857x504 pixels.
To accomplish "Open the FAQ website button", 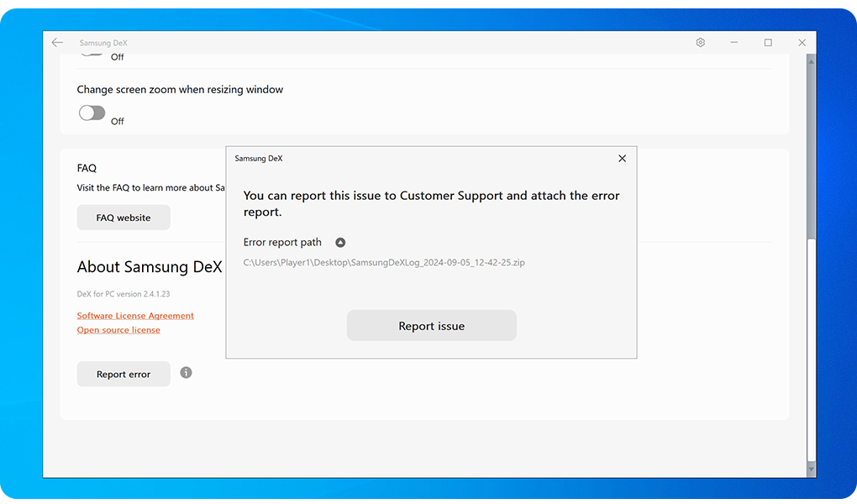I will (x=124, y=218).
